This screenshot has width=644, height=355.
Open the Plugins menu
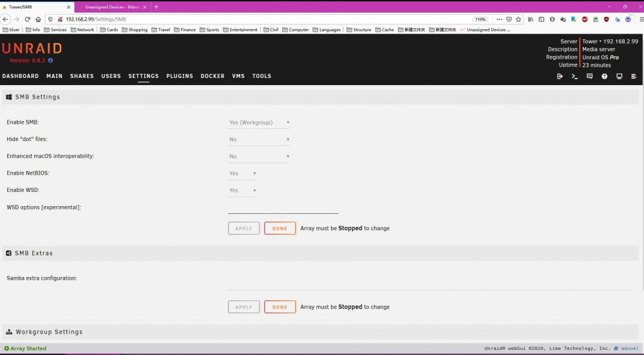[180, 76]
